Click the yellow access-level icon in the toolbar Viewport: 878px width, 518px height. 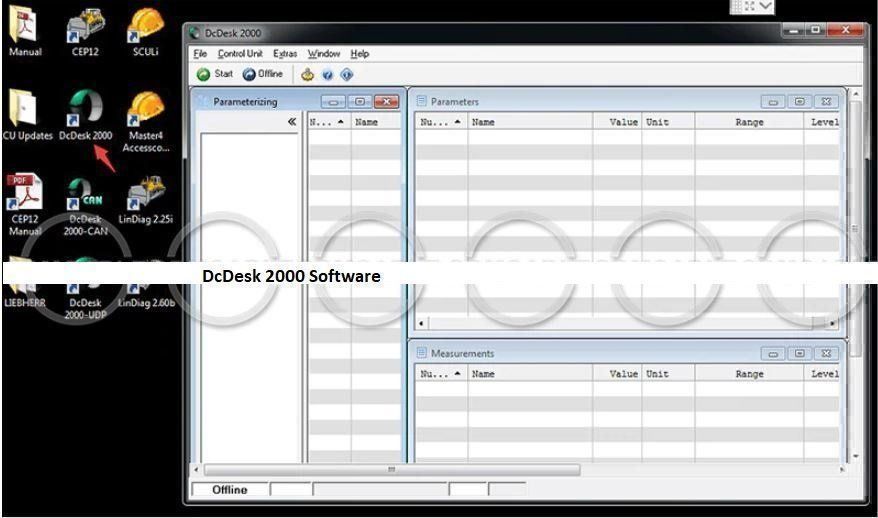tap(307, 74)
